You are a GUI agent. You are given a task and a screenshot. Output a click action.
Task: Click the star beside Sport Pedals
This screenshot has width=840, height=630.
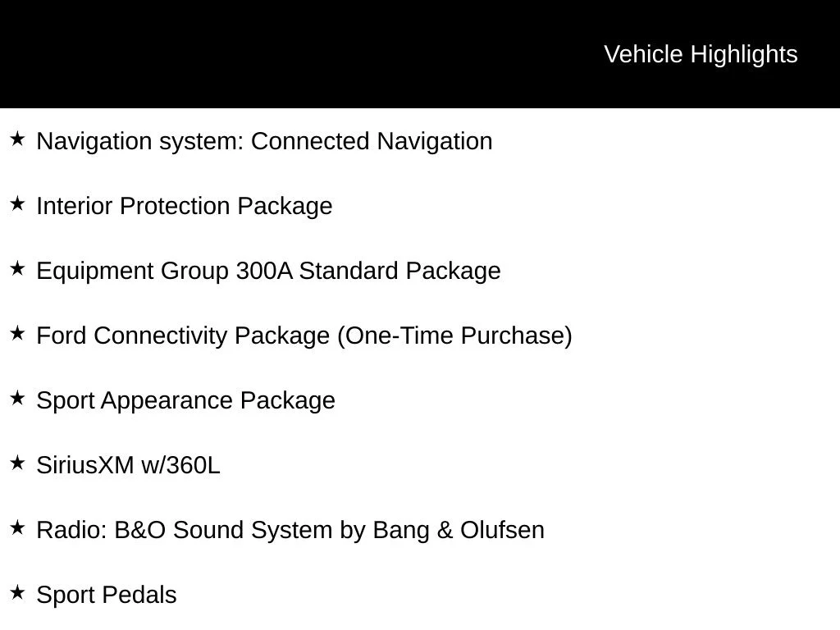coord(18,592)
